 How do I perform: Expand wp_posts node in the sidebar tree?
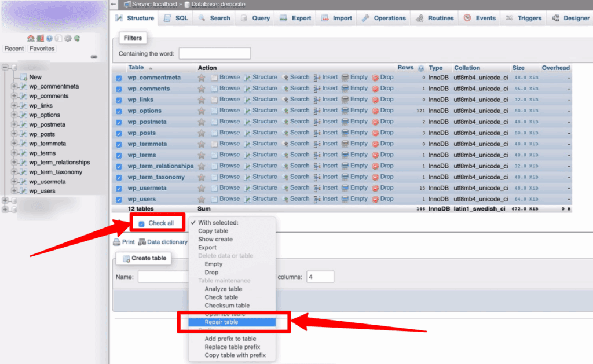point(14,134)
